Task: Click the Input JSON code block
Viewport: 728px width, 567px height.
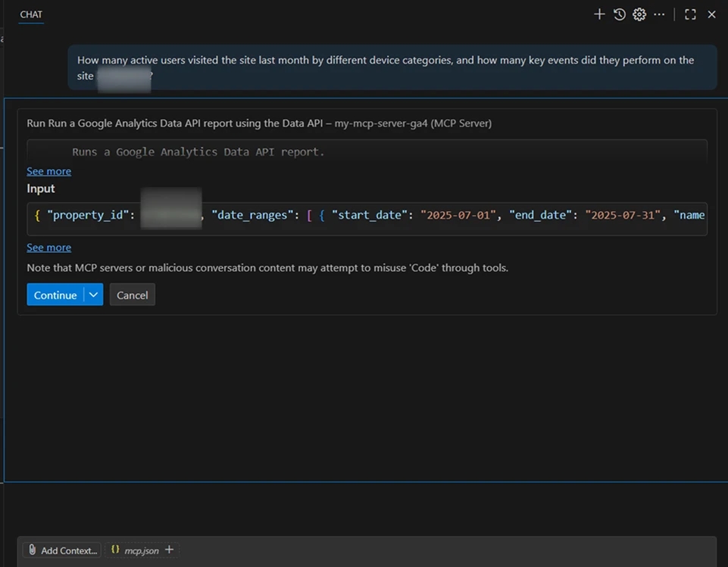Action: pyautogui.click(x=367, y=219)
